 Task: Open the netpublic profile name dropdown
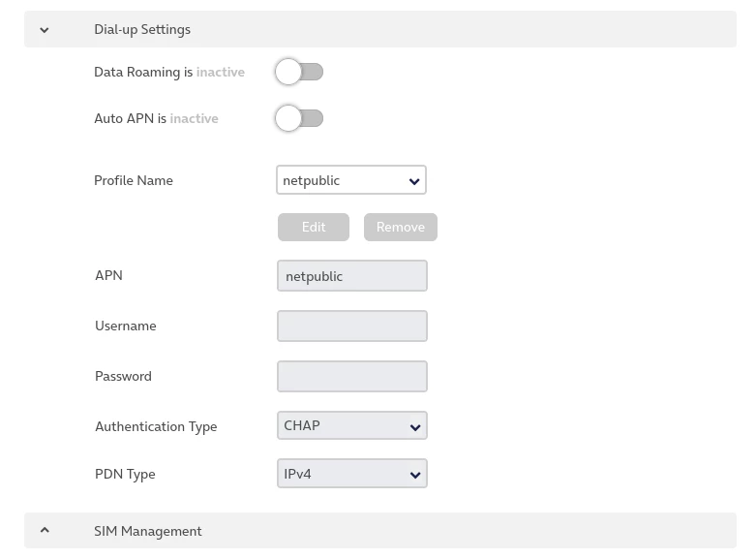(351, 180)
